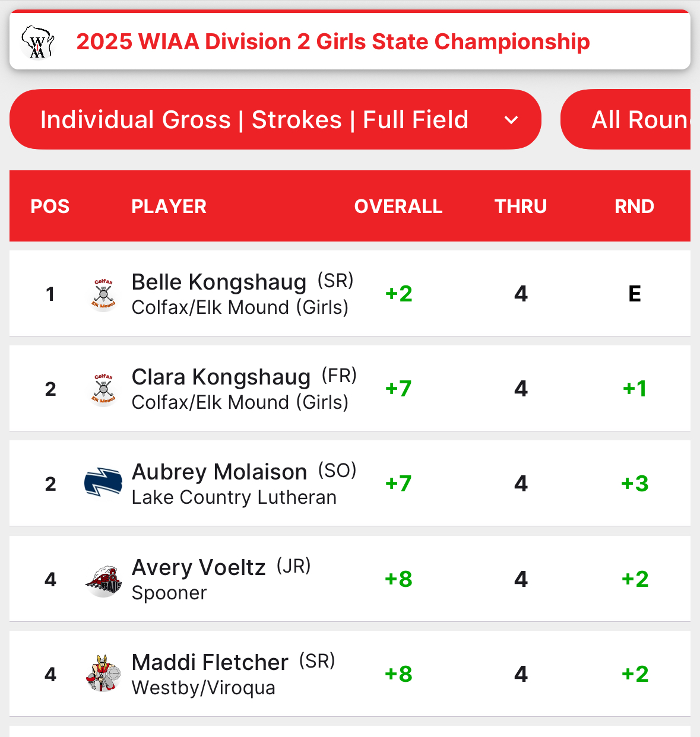Click Belle Kongshaug's Colfax/Elk Mound team logo
Image resolution: width=700 pixels, height=737 pixels.
[x=103, y=294]
